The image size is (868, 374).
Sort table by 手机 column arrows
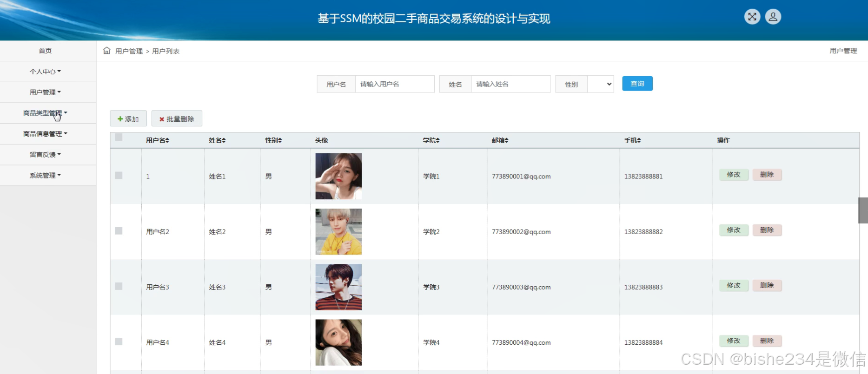(x=639, y=140)
